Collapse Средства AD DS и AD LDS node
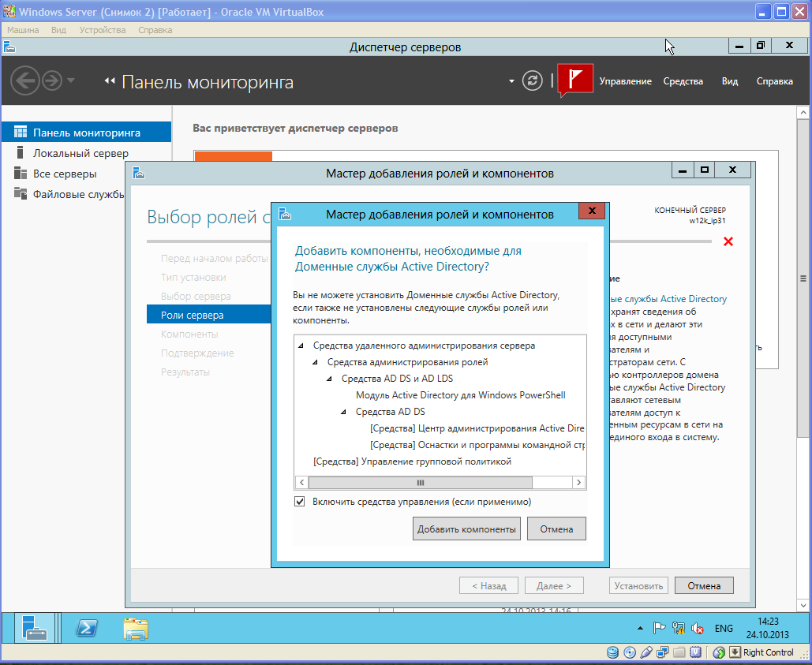 [329, 379]
